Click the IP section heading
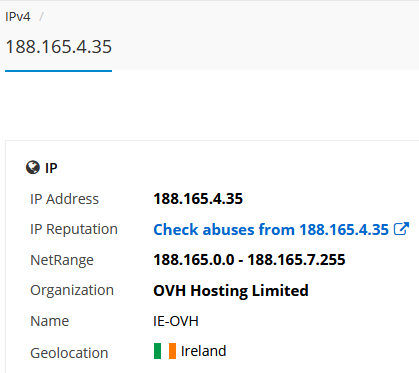 point(51,168)
